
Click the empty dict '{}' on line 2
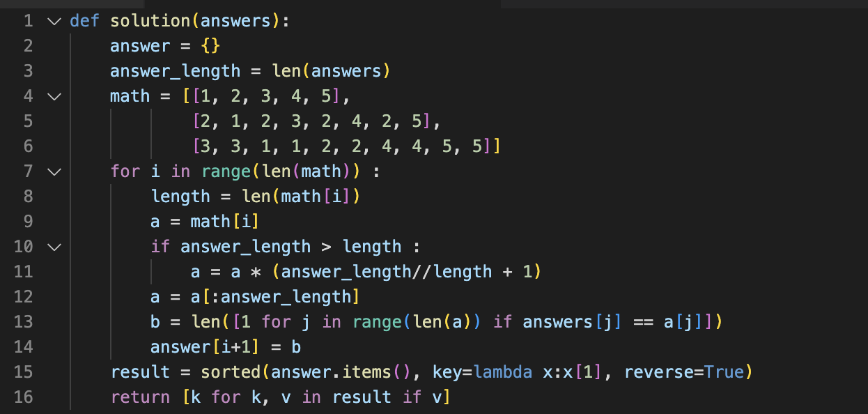pos(211,46)
